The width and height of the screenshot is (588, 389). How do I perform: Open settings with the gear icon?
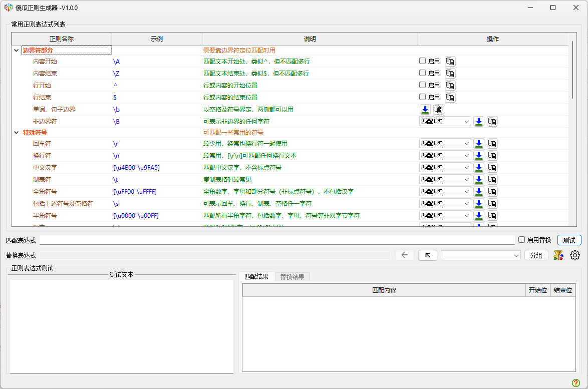[x=575, y=255]
